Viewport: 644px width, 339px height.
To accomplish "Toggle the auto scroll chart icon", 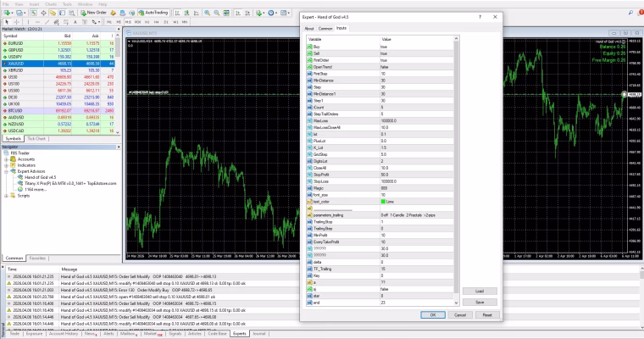I will click(238, 13).
